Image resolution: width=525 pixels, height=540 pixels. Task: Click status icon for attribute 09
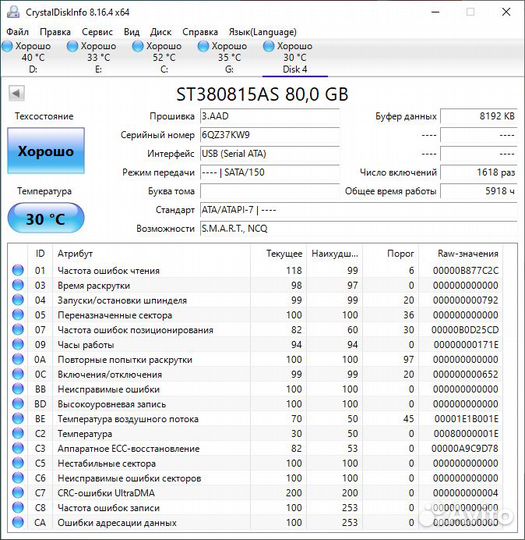[18, 344]
